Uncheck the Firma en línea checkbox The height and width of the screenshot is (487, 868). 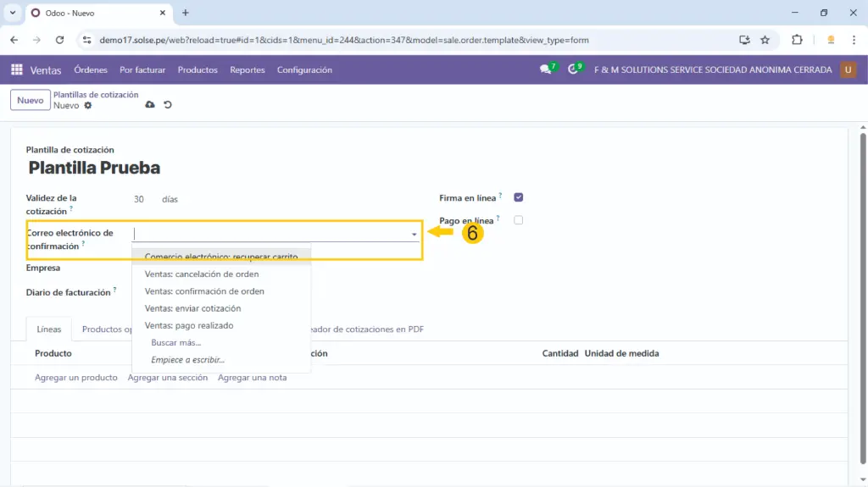[x=519, y=198]
